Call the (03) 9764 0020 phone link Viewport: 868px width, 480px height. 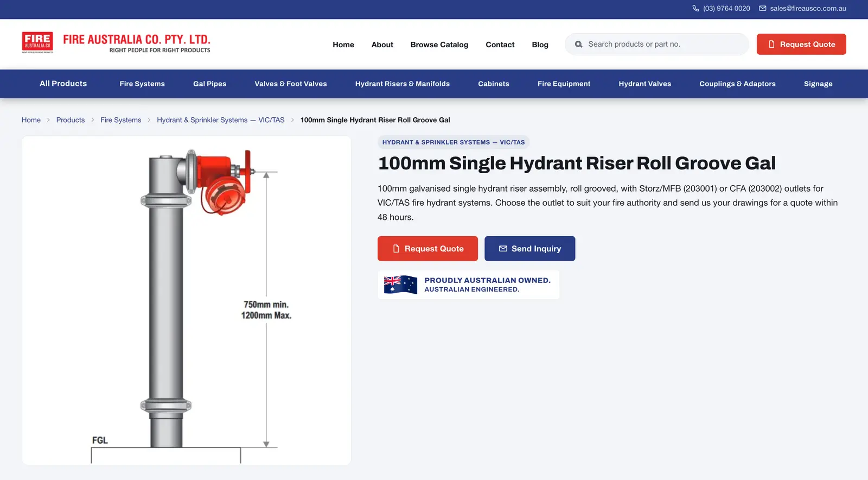click(726, 8)
